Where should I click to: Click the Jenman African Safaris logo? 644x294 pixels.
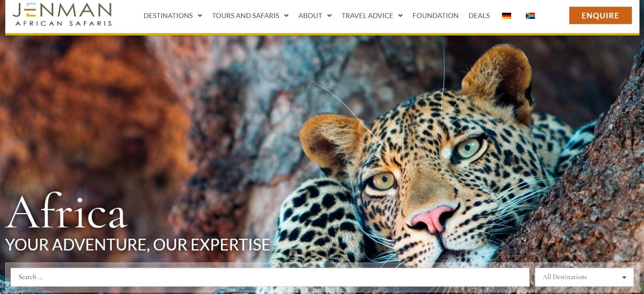point(62,14)
